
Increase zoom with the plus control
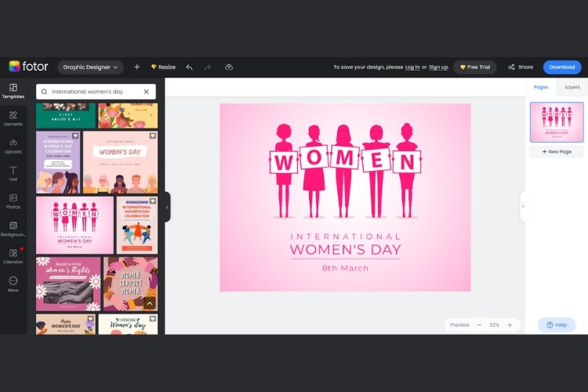tap(510, 325)
